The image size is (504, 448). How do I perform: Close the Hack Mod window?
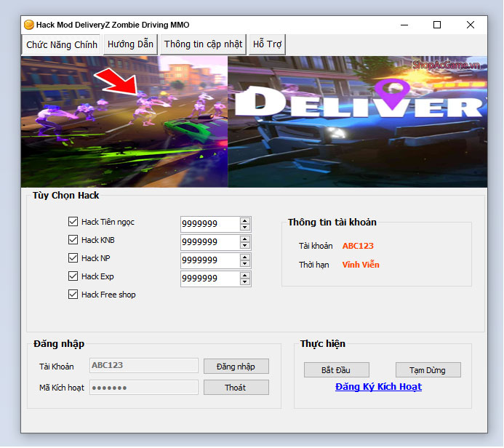pos(471,25)
